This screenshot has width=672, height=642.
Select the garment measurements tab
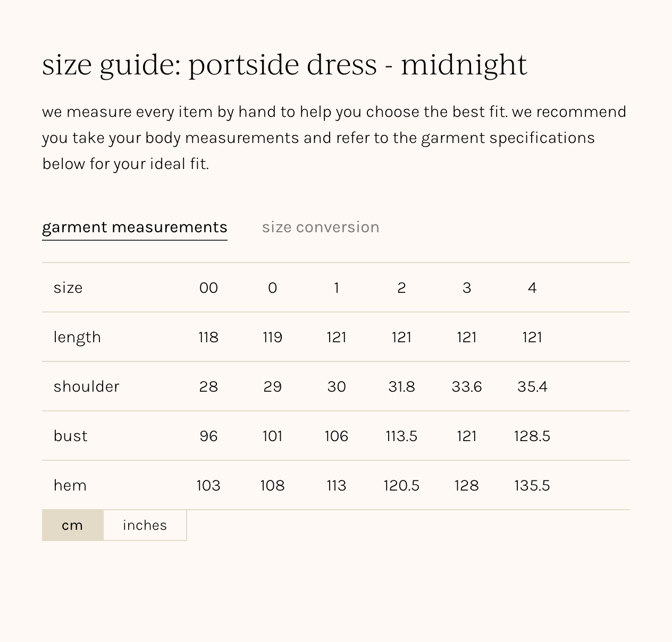pyautogui.click(x=135, y=227)
